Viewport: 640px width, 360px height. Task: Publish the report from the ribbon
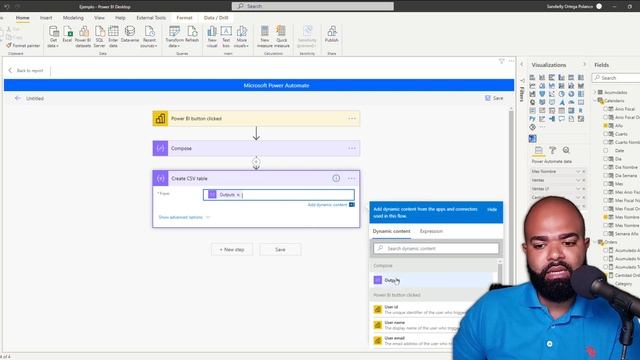[331, 35]
